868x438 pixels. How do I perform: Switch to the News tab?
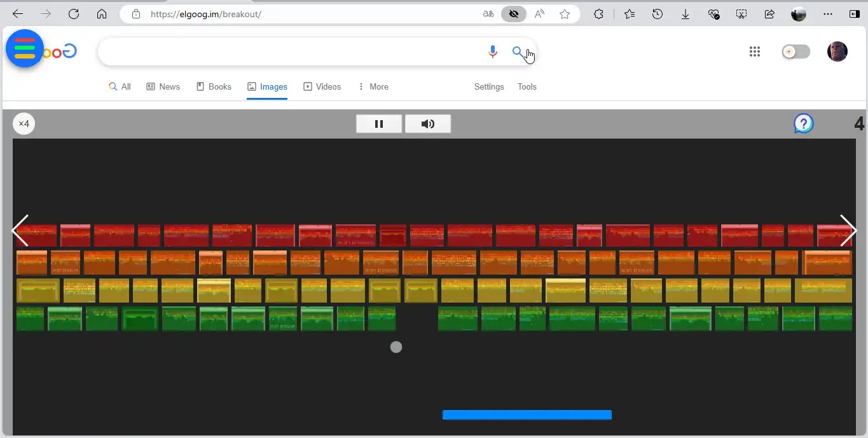coord(163,87)
